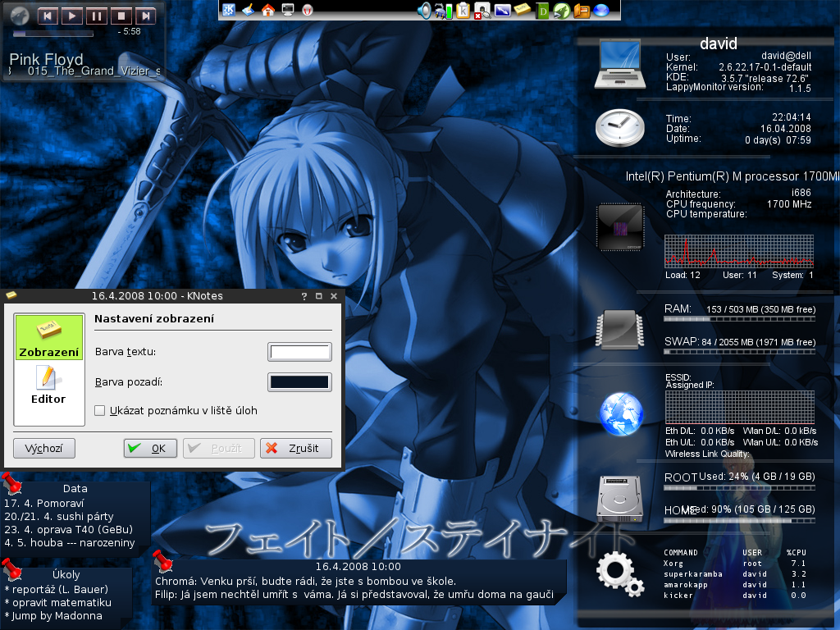Click the red pin on the Data note
The width and height of the screenshot is (840, 630).
pos(11,484)
